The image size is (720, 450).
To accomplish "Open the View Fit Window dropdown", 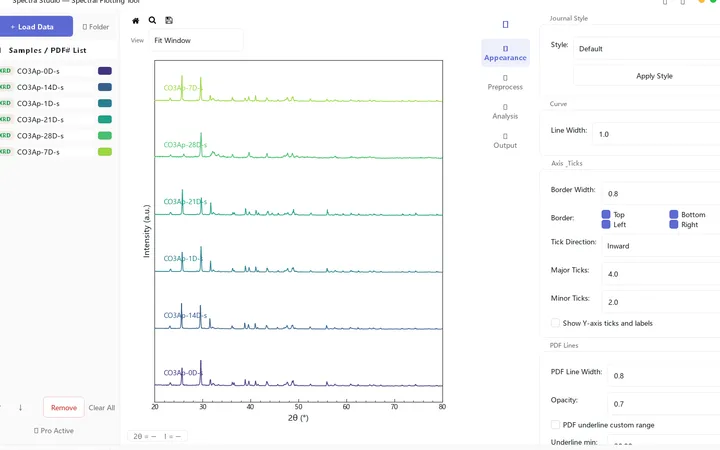I will coord(197,40).
